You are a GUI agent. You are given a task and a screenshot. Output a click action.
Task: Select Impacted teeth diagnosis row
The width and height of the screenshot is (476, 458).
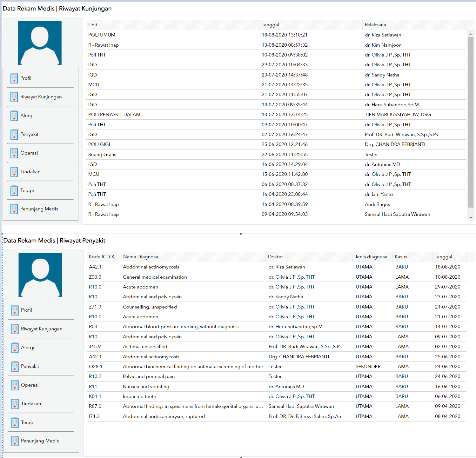click(x=276, y=396)
